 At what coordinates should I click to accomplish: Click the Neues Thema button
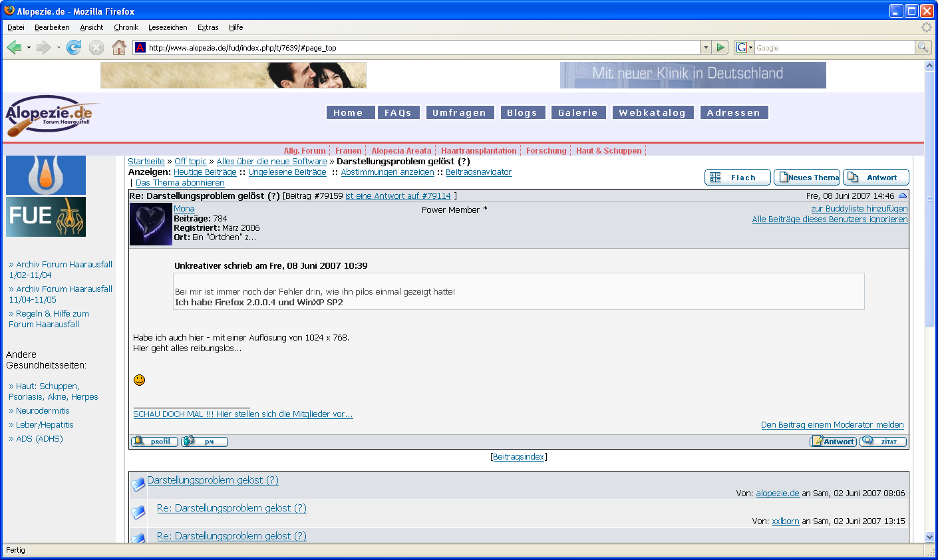coord(807,178)
